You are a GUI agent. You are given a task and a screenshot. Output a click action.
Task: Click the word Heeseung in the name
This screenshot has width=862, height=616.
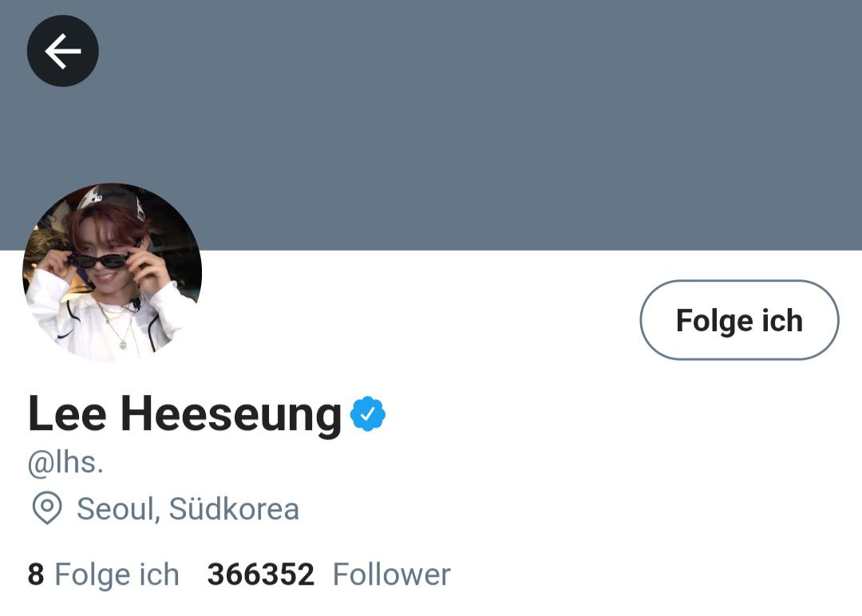[x=231, y=414]
